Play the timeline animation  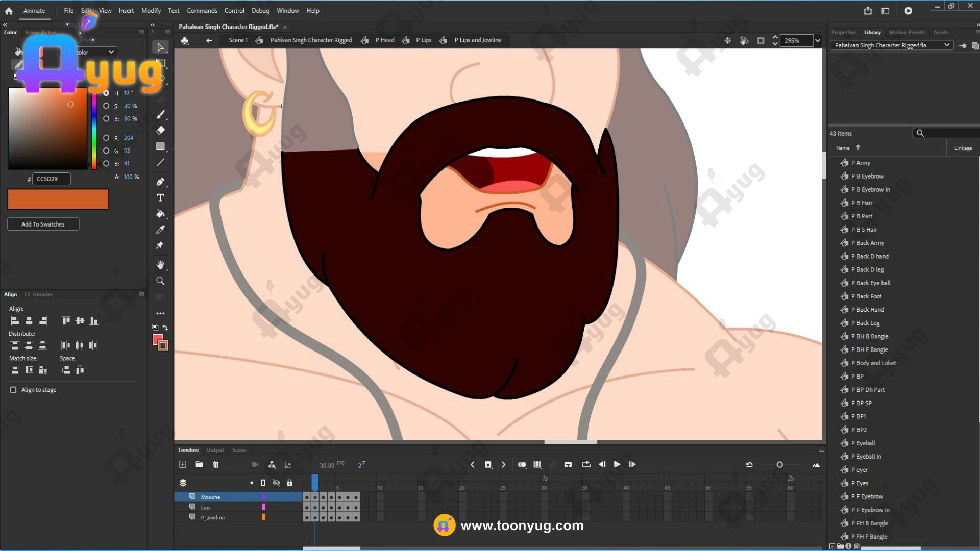point(617,464)
